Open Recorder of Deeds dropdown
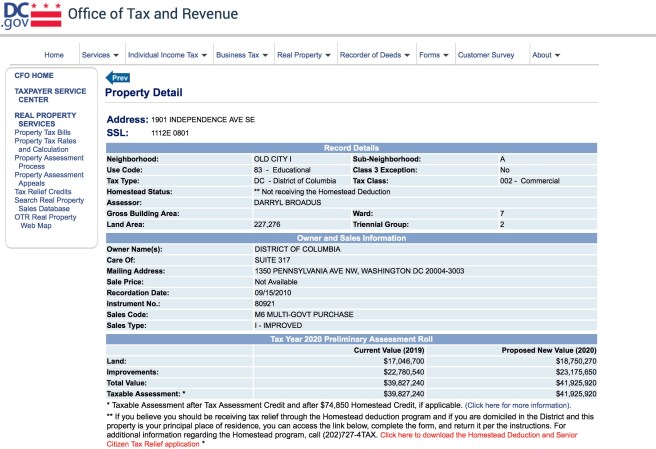 tap(375, 55)
